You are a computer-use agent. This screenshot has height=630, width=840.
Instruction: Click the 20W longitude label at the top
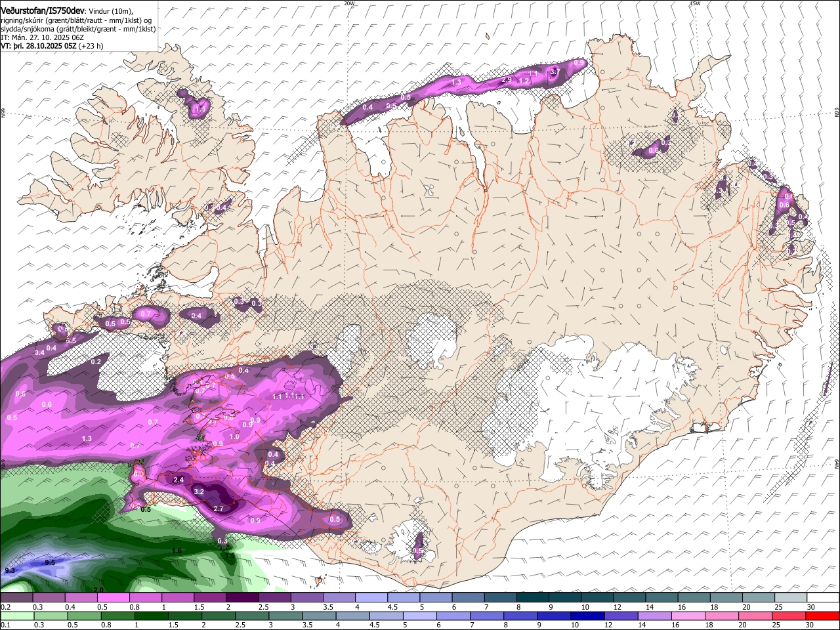[x=349, y=3]
